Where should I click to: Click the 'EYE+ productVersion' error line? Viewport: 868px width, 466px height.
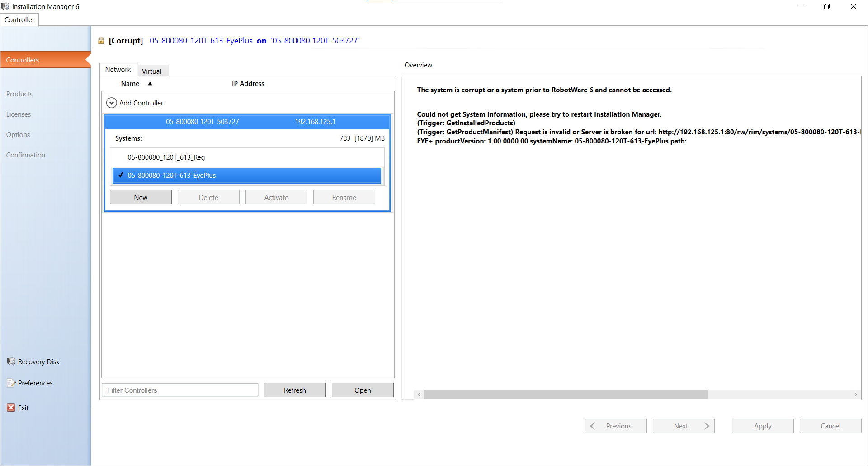552,141
